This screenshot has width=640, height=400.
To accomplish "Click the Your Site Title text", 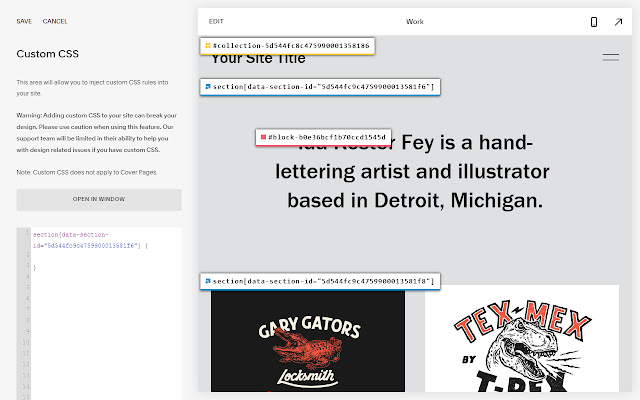I will coord(258,60).
